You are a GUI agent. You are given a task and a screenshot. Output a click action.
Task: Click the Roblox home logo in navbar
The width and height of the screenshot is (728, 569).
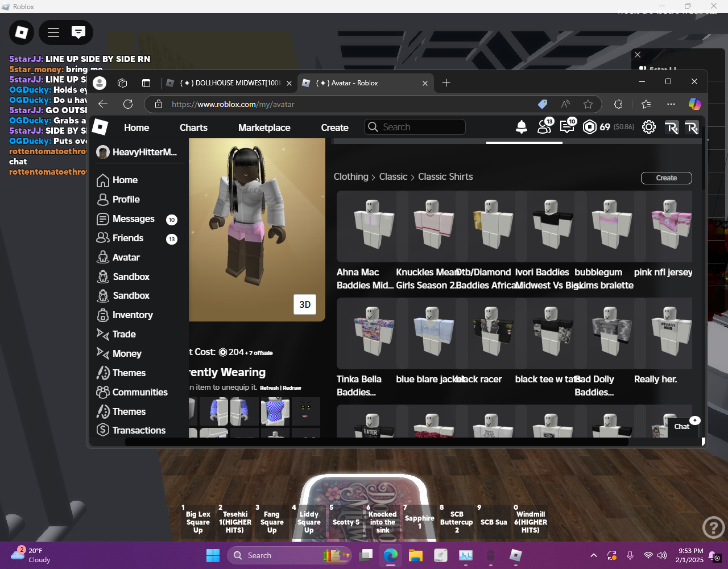[100, 126]
